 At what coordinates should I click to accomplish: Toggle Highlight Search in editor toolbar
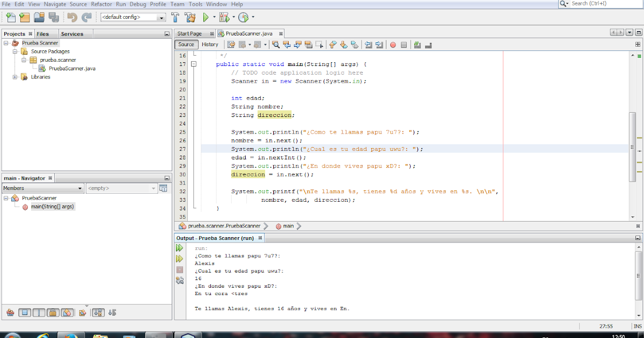[x=308, y=45]
